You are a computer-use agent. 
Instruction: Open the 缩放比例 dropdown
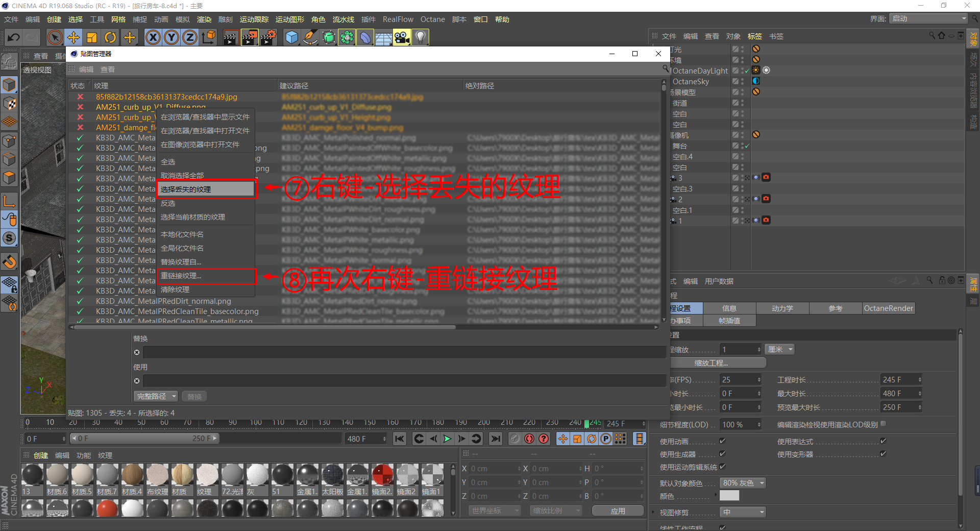tap(556, 511)
